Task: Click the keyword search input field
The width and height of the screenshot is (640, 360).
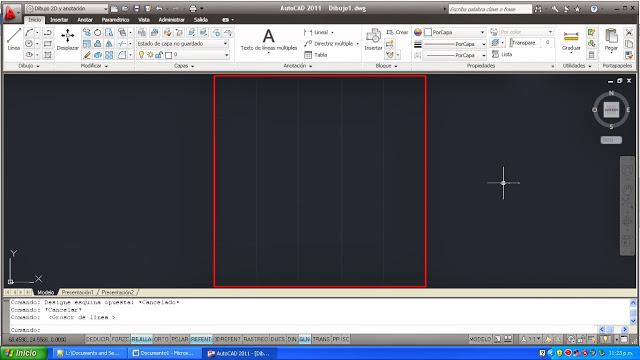Action: 490,9
